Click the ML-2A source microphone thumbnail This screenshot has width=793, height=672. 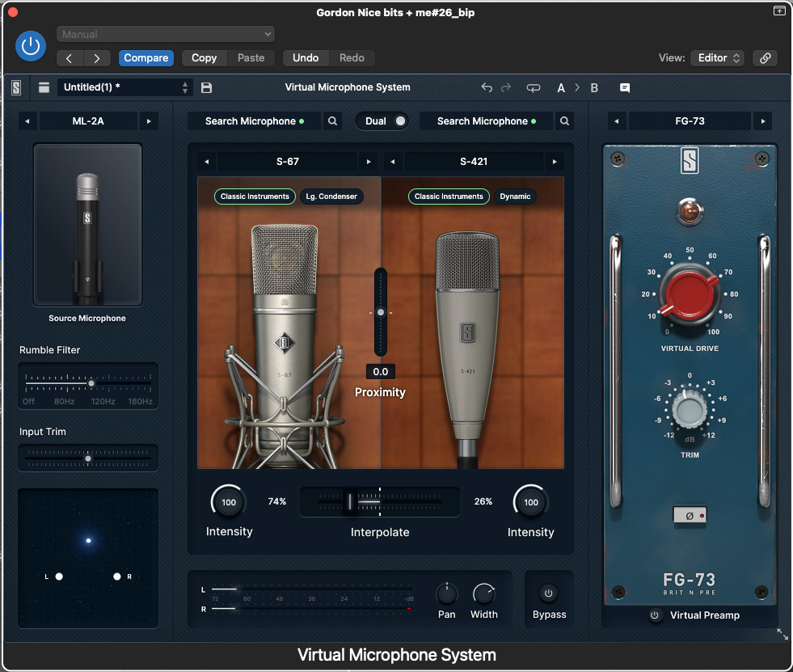coord(87,225)
